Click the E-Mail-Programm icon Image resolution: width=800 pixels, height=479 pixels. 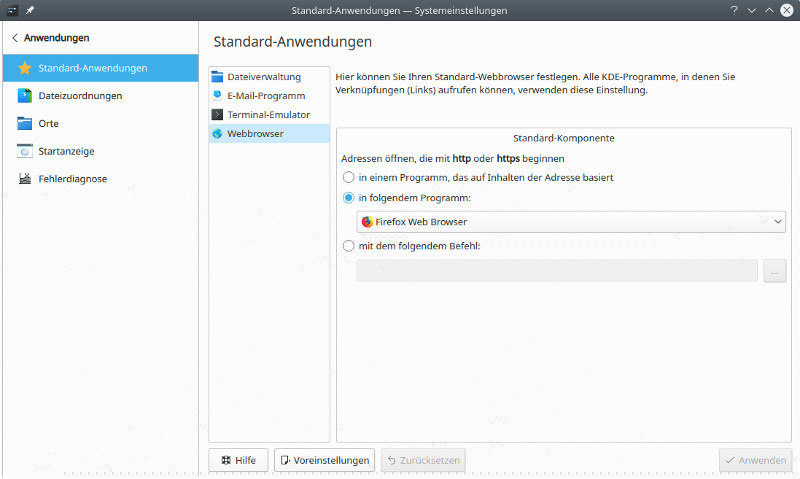coord(218,96)
